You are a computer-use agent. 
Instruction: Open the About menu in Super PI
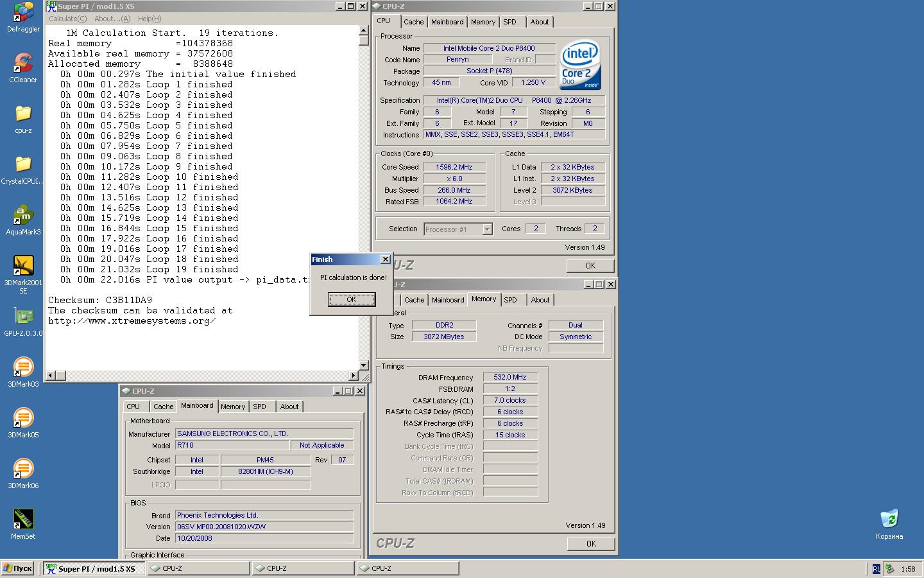pyautogui.click(x=112, y=19)
